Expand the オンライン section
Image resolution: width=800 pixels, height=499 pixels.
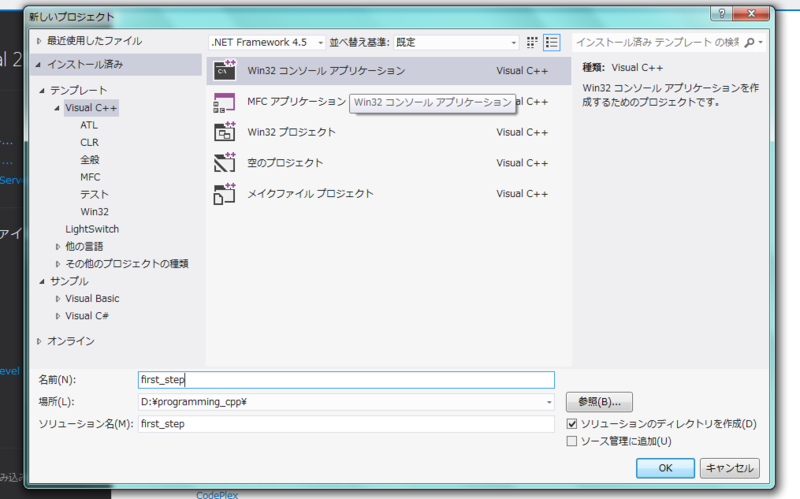point(39,341)
